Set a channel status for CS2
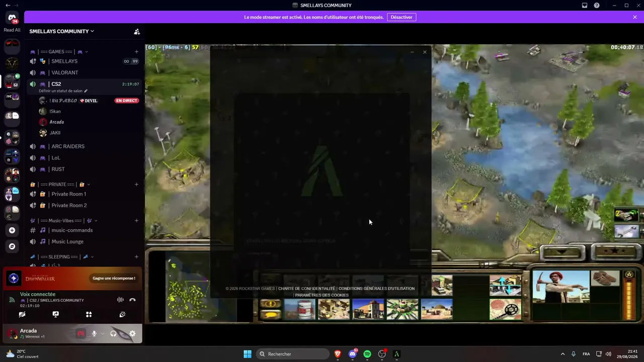The width and height of the screenshot is (644, 362). click(x=63, y=91)
